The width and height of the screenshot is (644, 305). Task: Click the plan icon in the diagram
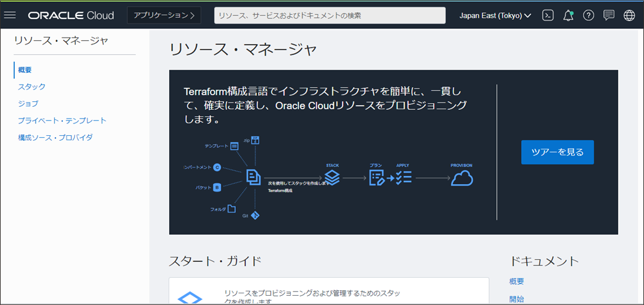(377, 177)
